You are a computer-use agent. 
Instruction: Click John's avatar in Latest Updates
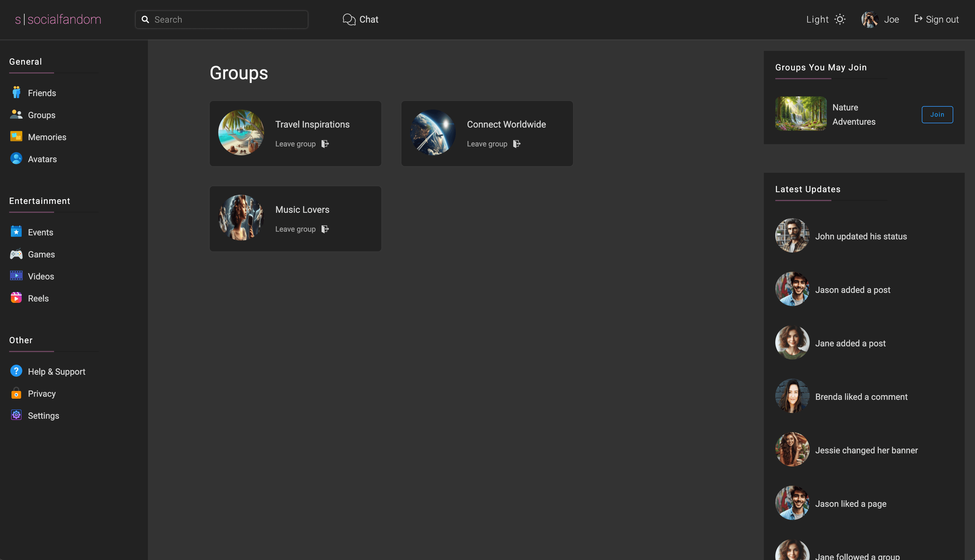point(792,235)
